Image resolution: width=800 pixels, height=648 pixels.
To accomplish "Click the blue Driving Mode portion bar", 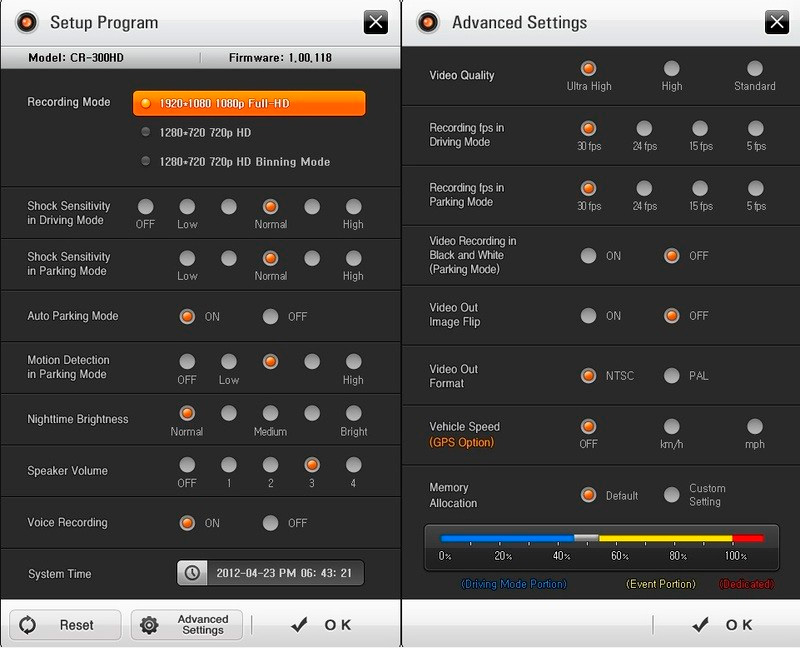I will (507, 538).
